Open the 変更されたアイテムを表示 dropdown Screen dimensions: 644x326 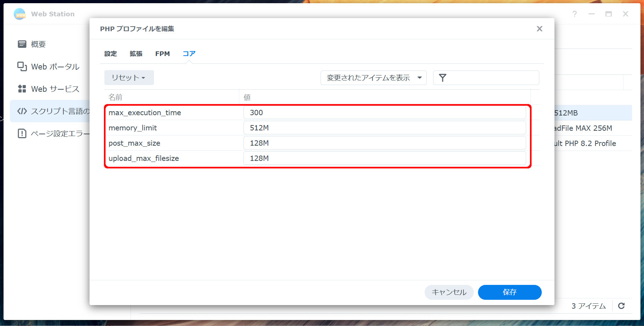click(x=373, y=78)
